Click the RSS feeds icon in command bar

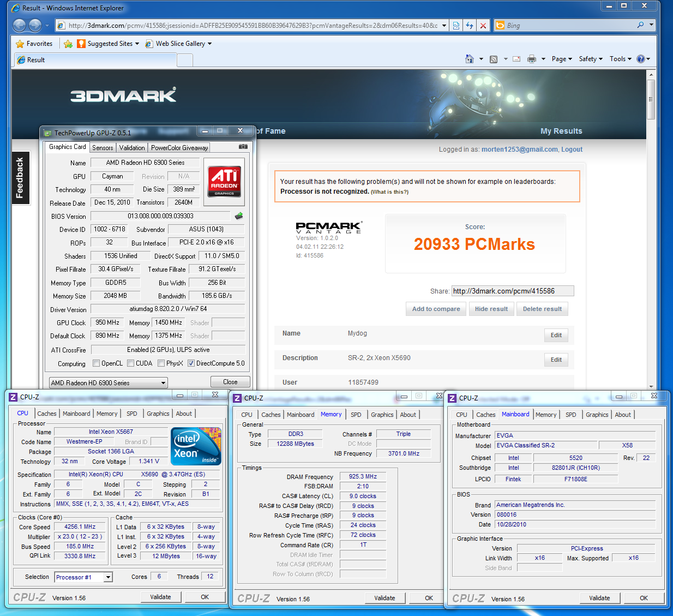pyautogui.click(x=494, y=59)
